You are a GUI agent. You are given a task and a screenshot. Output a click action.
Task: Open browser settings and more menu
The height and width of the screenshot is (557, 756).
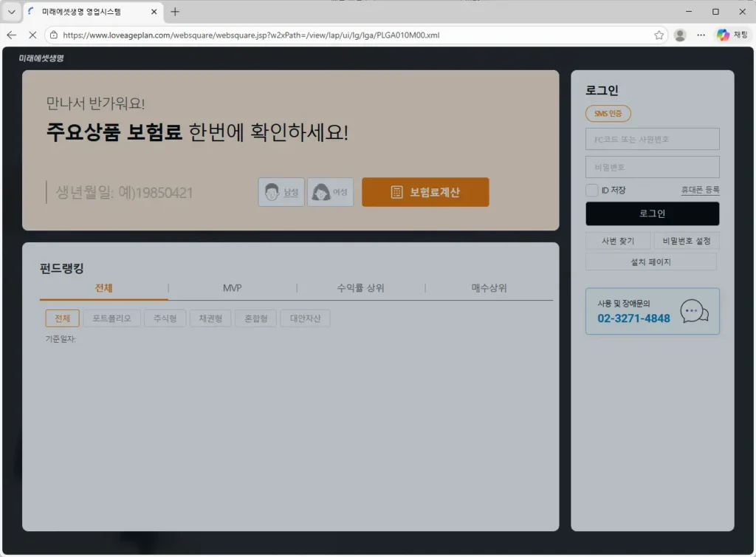click(x=701, y=35)
